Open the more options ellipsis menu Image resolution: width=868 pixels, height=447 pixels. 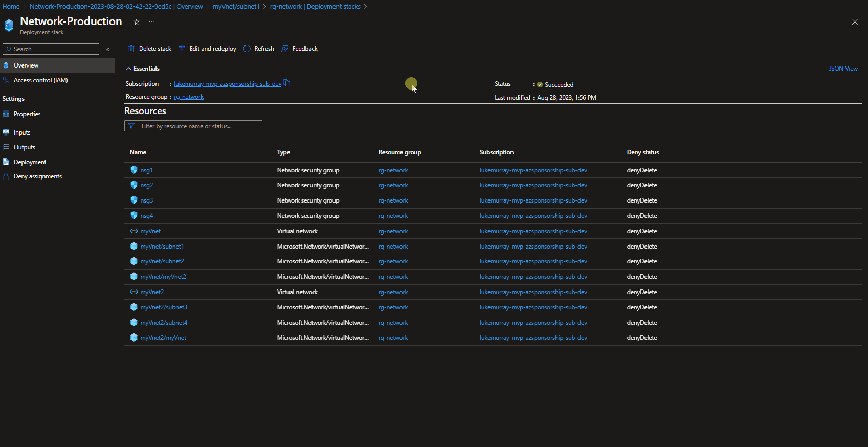pos(151,22)
